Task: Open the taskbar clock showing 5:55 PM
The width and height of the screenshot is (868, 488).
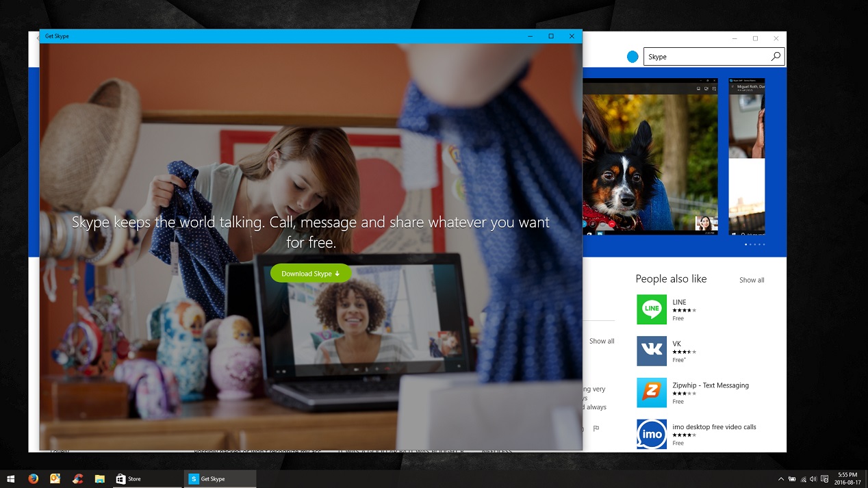Action: click(847, 478)
